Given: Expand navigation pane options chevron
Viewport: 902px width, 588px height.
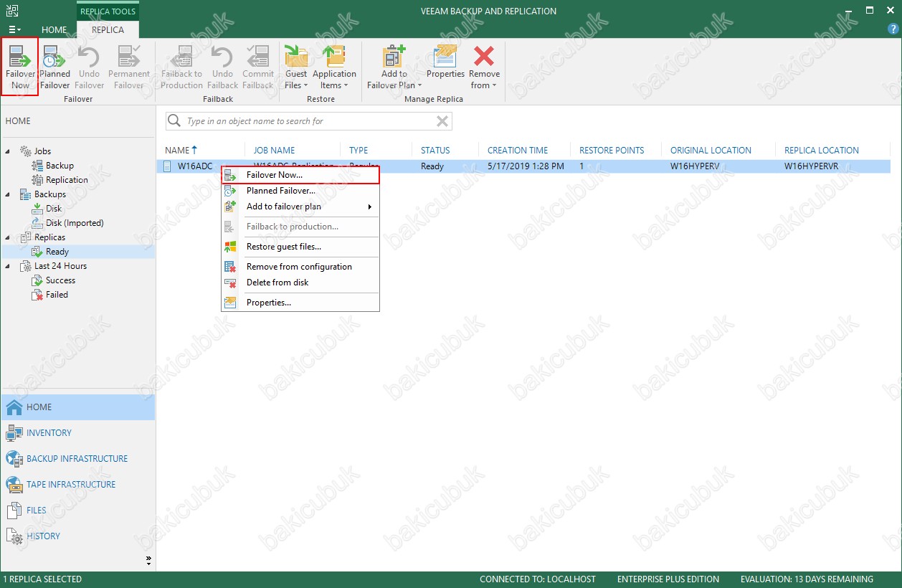Looking at the screenshot, I should 148,559.
